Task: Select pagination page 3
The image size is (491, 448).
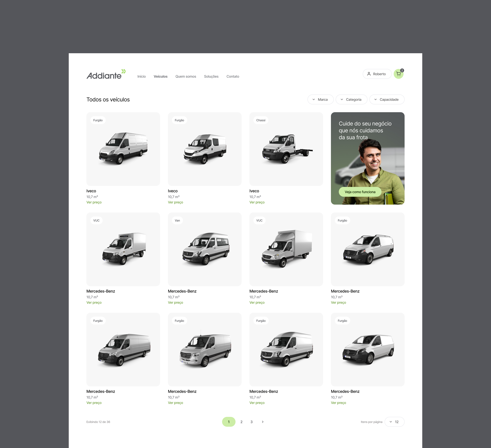Action: 251,422
